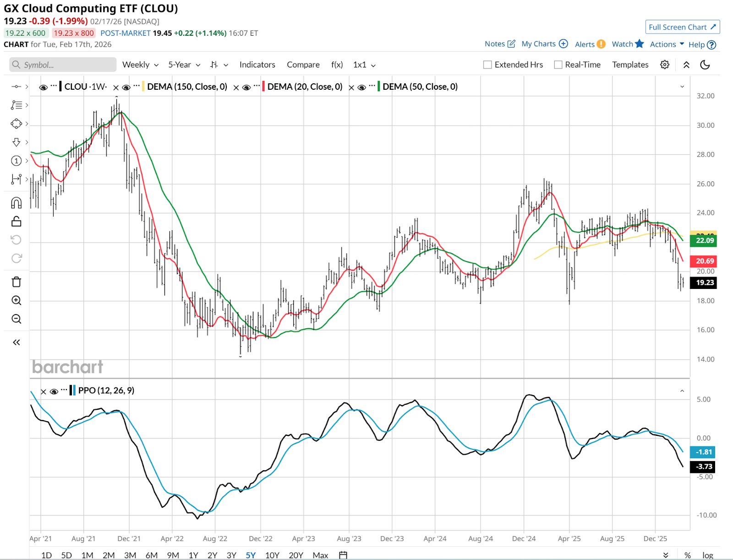Open options menu for DEMA 150 indicator

point(137,86)
